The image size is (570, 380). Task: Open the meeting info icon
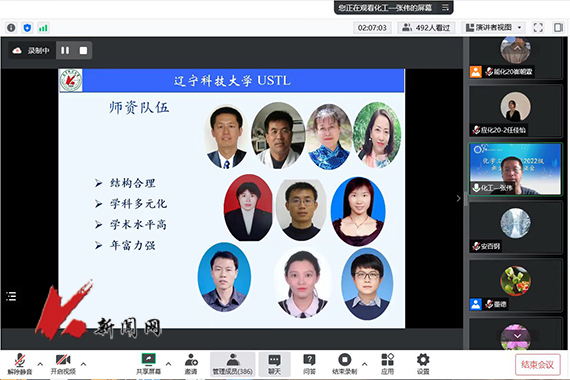point(11,28)
